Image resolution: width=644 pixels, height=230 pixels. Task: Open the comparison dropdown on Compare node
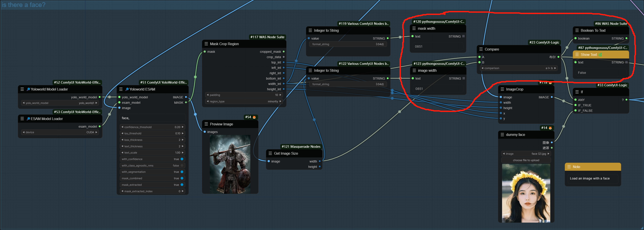[519, 68]
